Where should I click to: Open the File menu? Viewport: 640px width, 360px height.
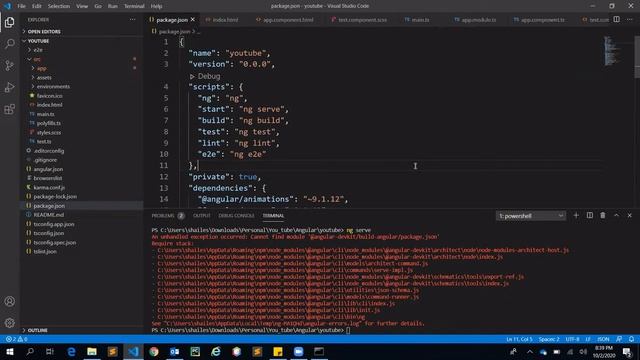click(21, 6)
